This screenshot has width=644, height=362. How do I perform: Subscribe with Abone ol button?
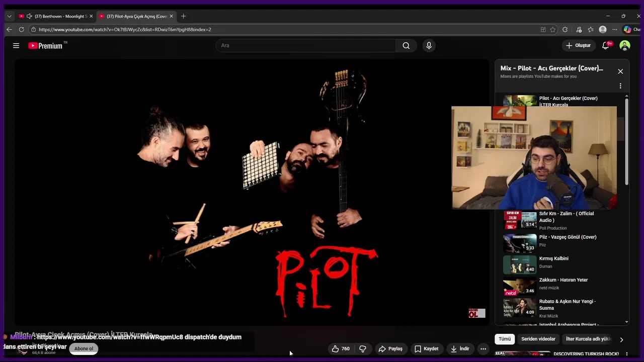[84, 348]
